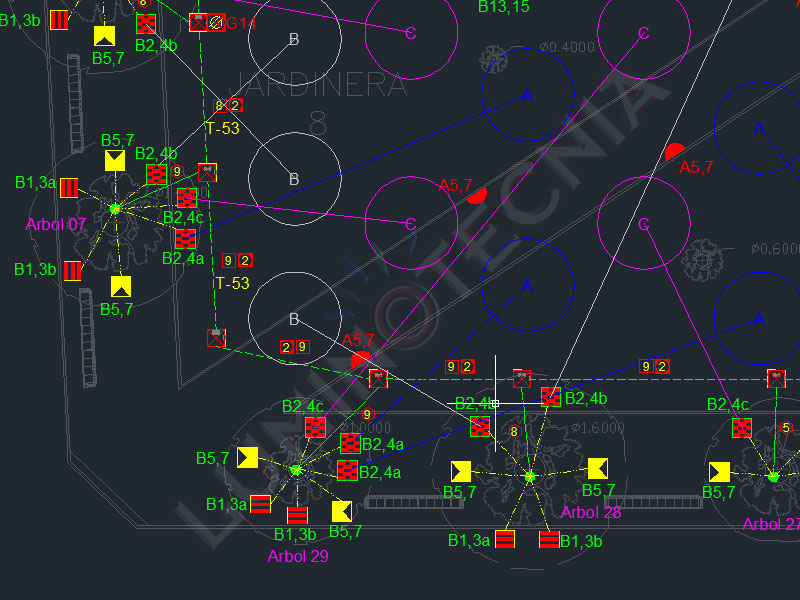The image size is (800, 600).
Task: Pick the Arbol 28 text label
Action: 591,512
